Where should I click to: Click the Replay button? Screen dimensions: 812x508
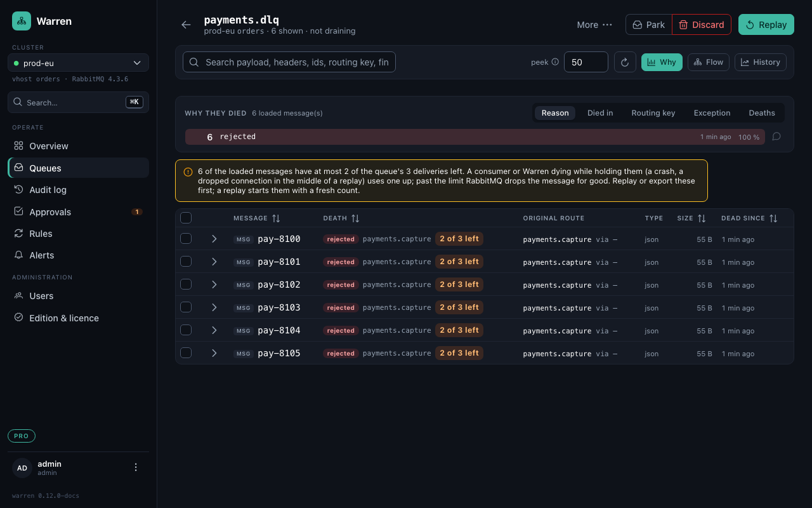766,25
